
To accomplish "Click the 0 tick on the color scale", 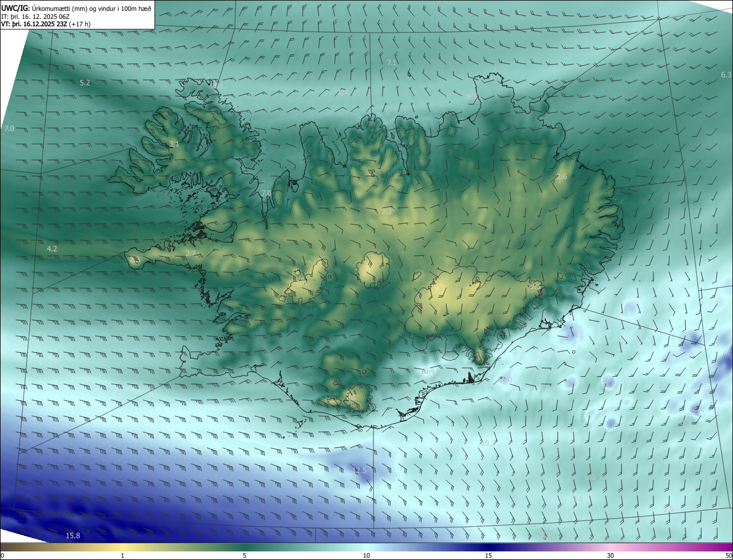I will click(2, 555).
